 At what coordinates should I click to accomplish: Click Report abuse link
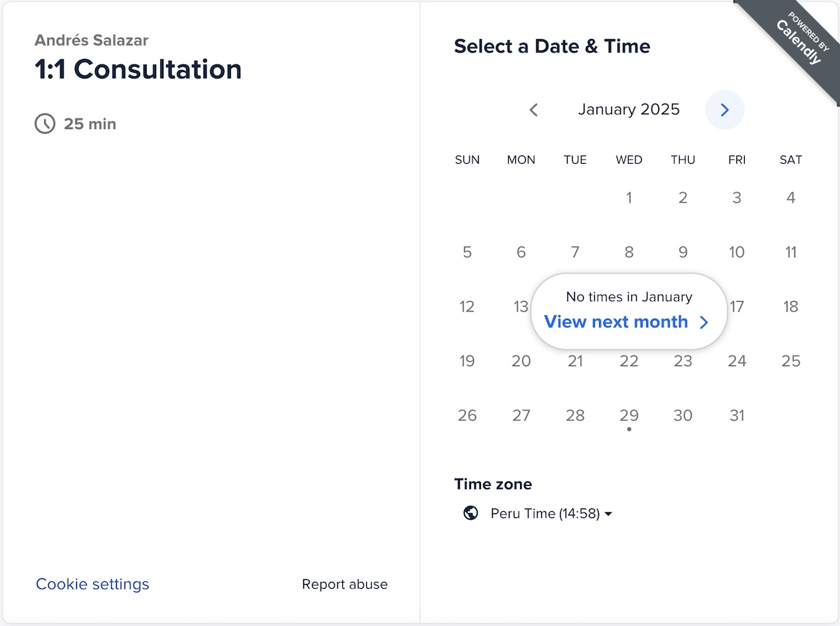[344, 584]
